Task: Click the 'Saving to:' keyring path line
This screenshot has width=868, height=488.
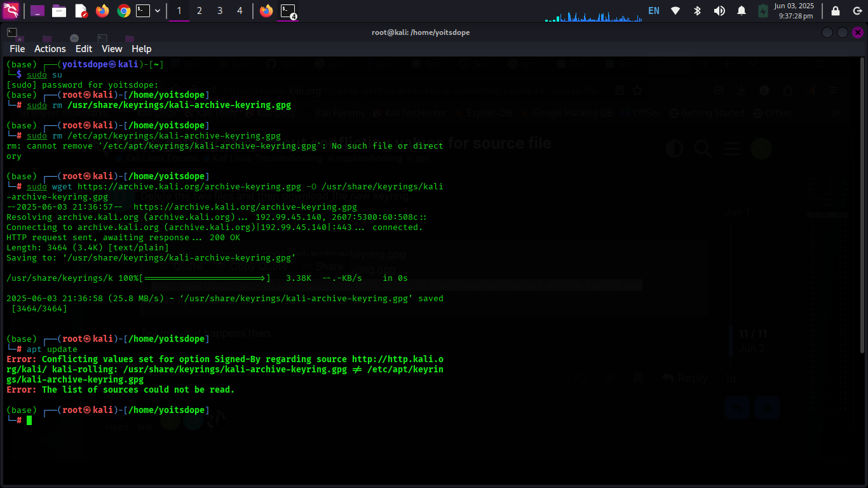Action: point(151,257)
